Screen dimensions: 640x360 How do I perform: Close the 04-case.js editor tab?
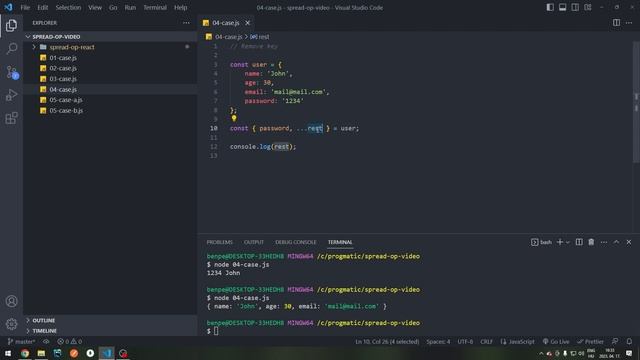tap(247, 23)
